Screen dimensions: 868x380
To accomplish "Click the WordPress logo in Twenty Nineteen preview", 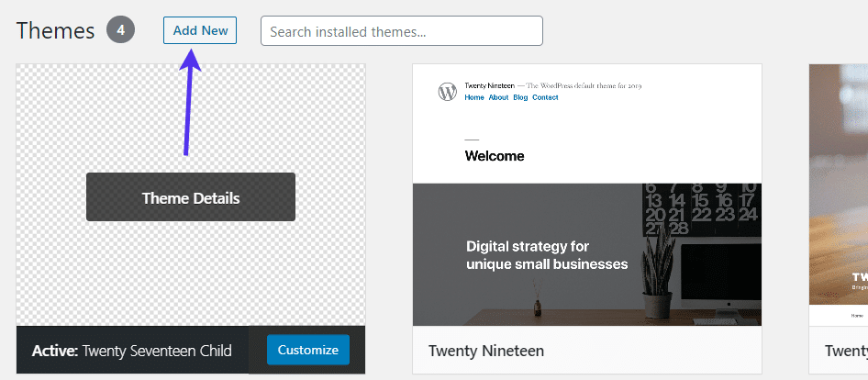I will click(447, 92).
